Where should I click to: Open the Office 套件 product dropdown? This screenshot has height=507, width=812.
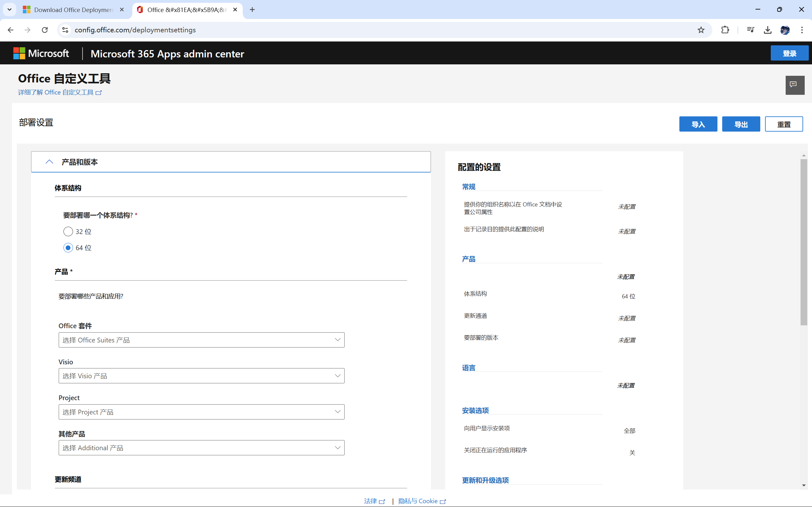pyautogui.click(x=201, y=340)
